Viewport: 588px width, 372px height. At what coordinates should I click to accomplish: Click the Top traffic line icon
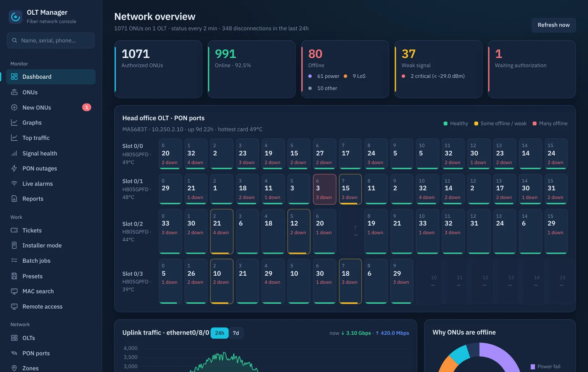[x=14, y=138]
